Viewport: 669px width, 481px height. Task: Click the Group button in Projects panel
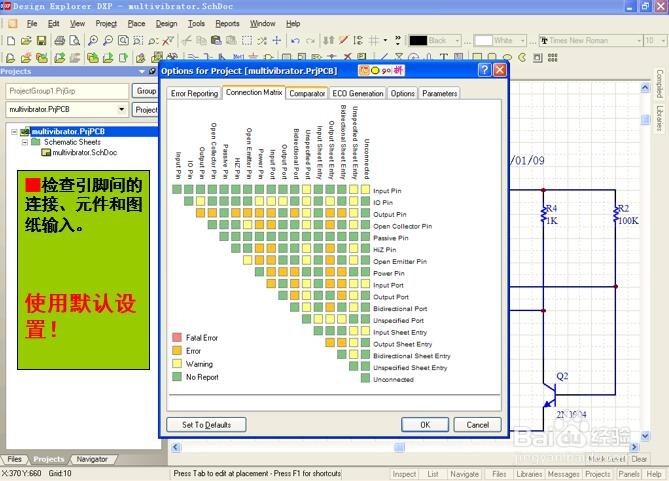point(146,91)
